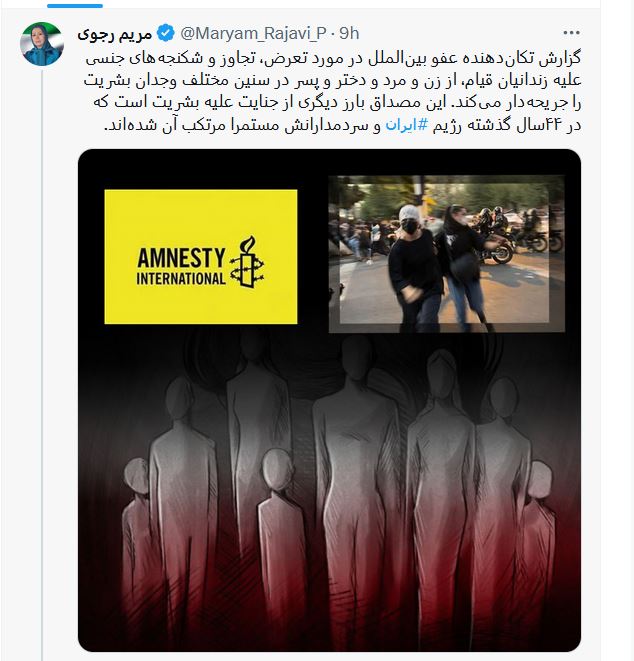
Task: Open the @Maryam_Rajavi_P handle link
Action: coord(253,33)
